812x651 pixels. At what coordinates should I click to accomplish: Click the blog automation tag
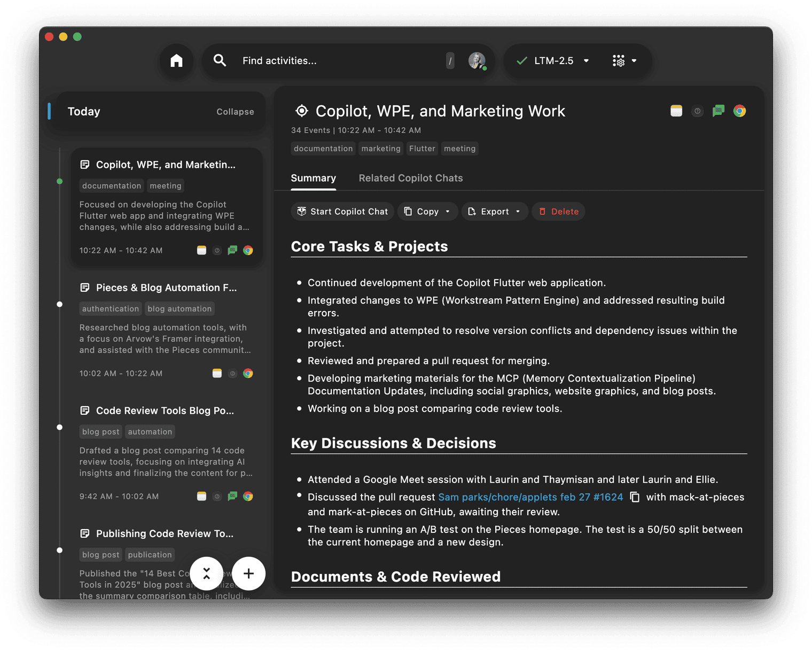coord(179,309)
